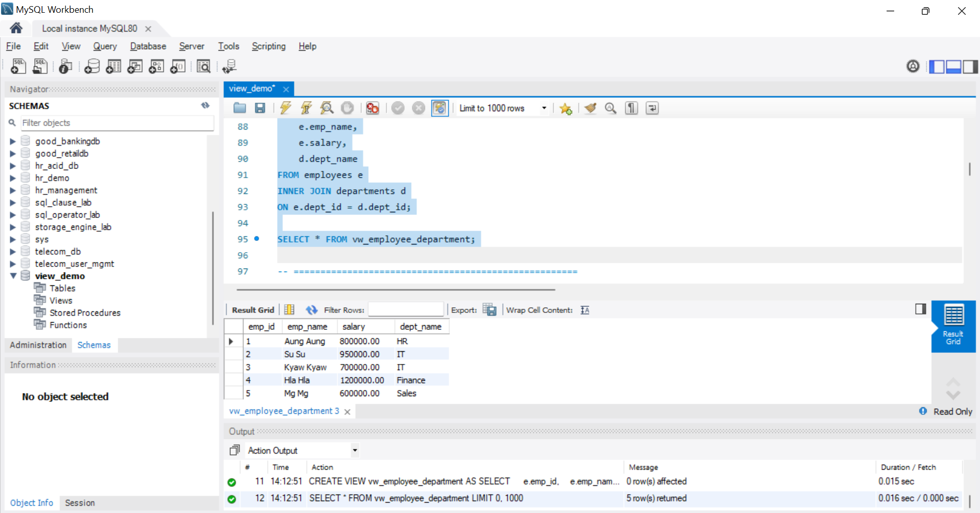
Task: Create new view icon in main toolbar
Action: [x=135, y=66]
